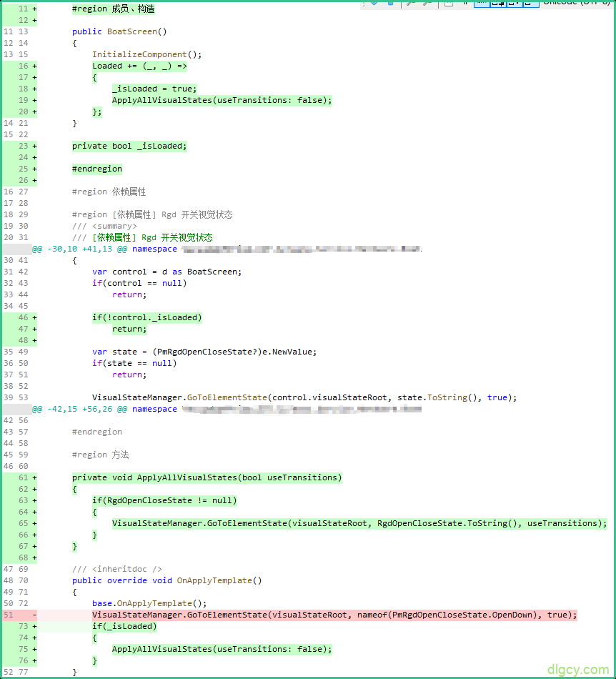The image size is (616, 679).
Task: Click the dlgcy.com watermark link
Action: coord(577,669)
